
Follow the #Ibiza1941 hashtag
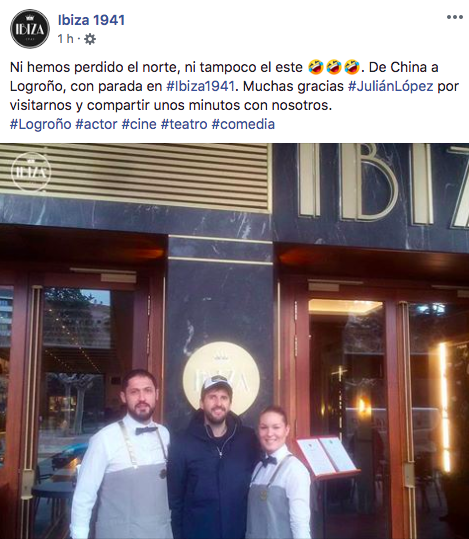(200, 86)
